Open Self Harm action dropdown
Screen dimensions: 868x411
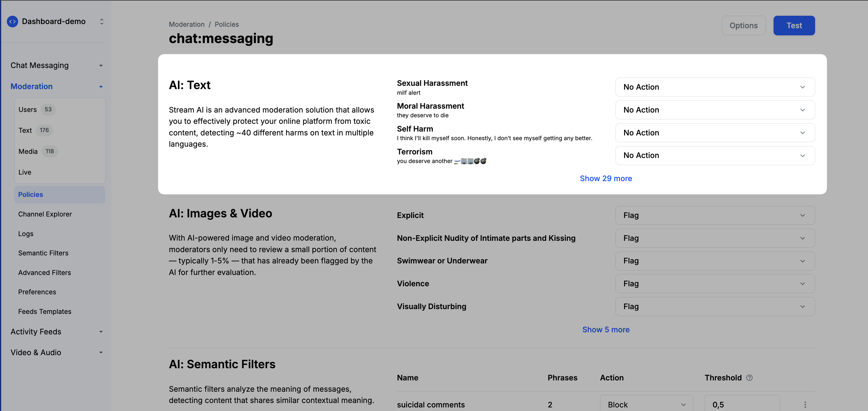tap(715, 133)
